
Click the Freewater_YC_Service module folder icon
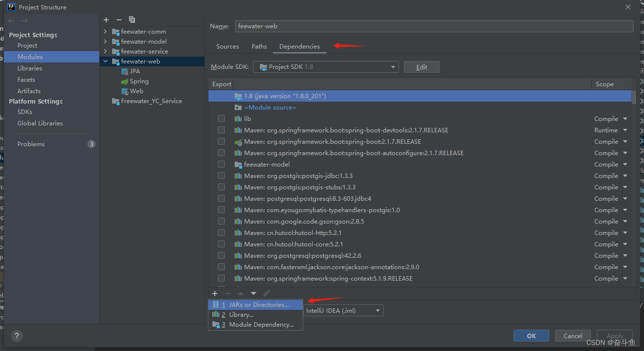click(x=116, y=101)
